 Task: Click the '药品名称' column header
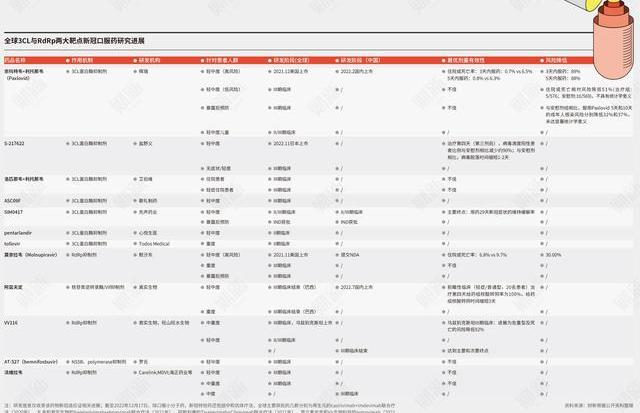[x=15, y=60]
